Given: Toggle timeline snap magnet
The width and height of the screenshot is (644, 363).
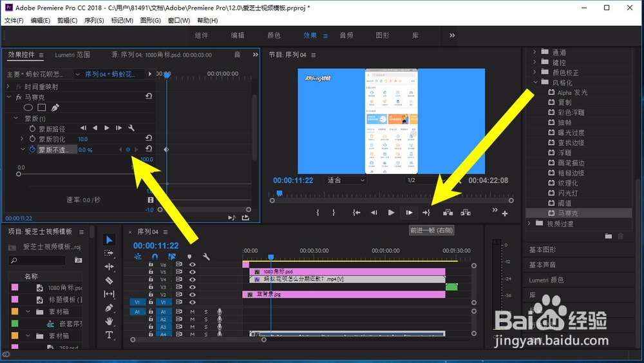Looking at the screenshot, I should click(x=155, y=257).
